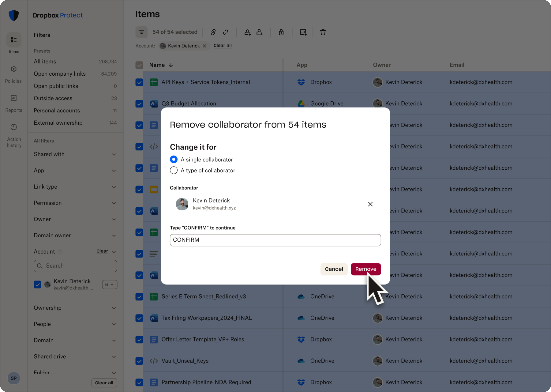The height and width of the screenshot is (392, 551).
Task: Click the remove collaborator icon
Action: coord(260,32)
